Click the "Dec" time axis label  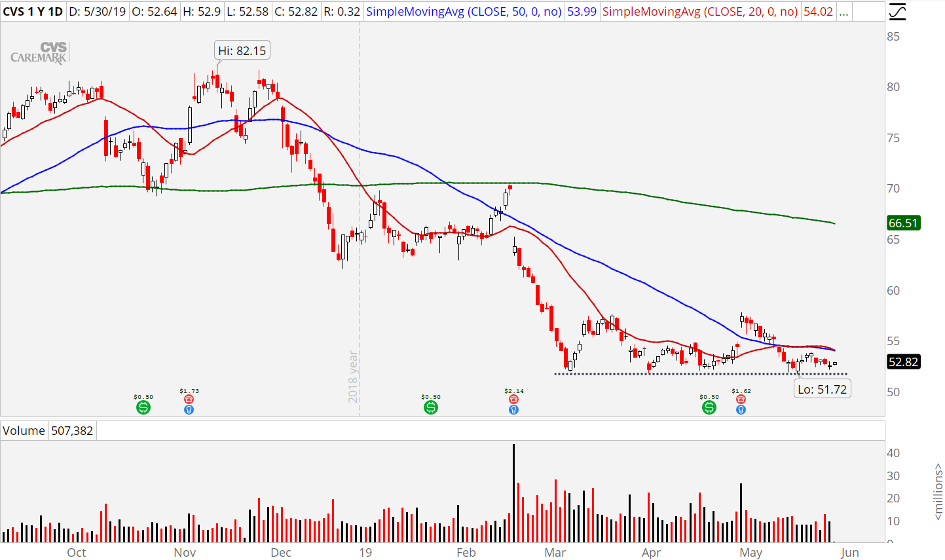coord(281,553)
